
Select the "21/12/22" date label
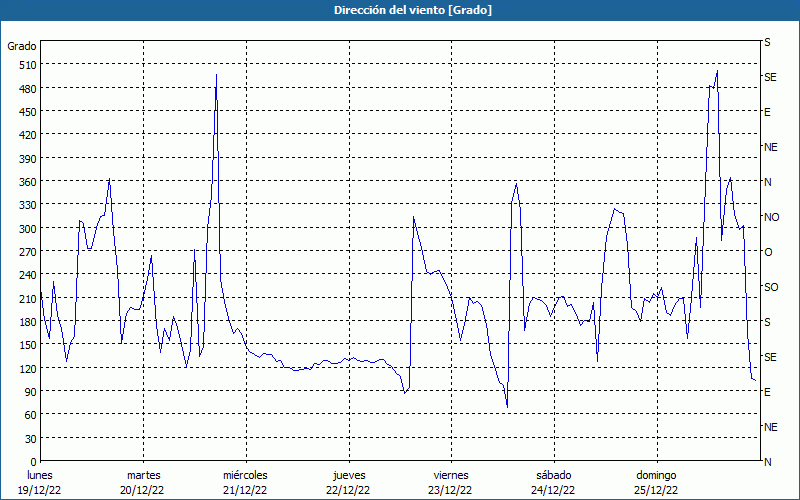245,490
